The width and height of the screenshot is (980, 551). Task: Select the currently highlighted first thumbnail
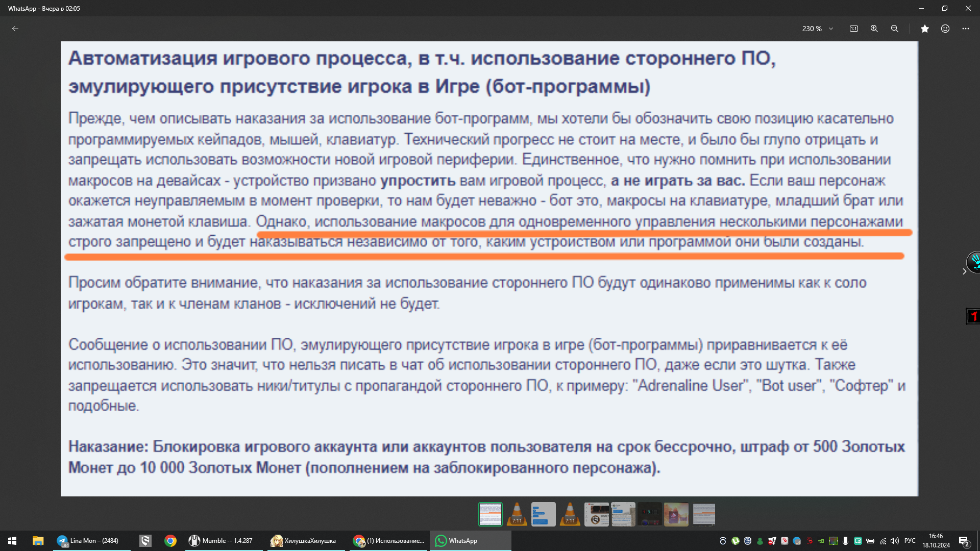coord(490,514)
